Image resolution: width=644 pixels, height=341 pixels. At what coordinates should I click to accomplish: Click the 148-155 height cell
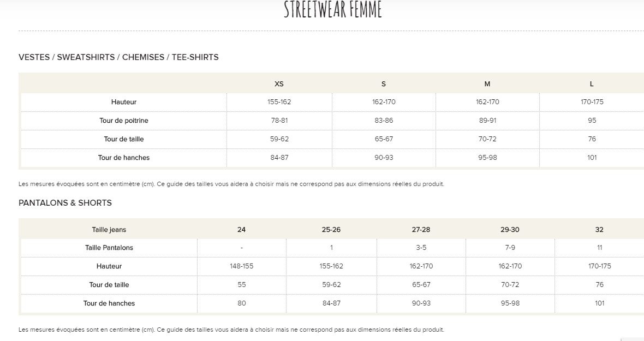[x=241, y=266]
